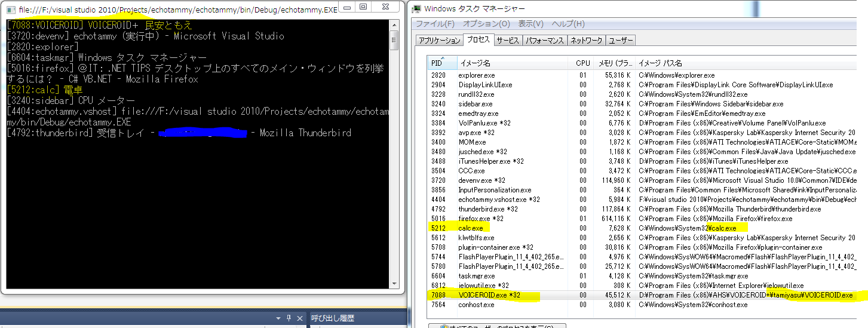Viewport: 868px width, 328px height.
Task: Sort processes by the PID column header
Action: point(442,63)
